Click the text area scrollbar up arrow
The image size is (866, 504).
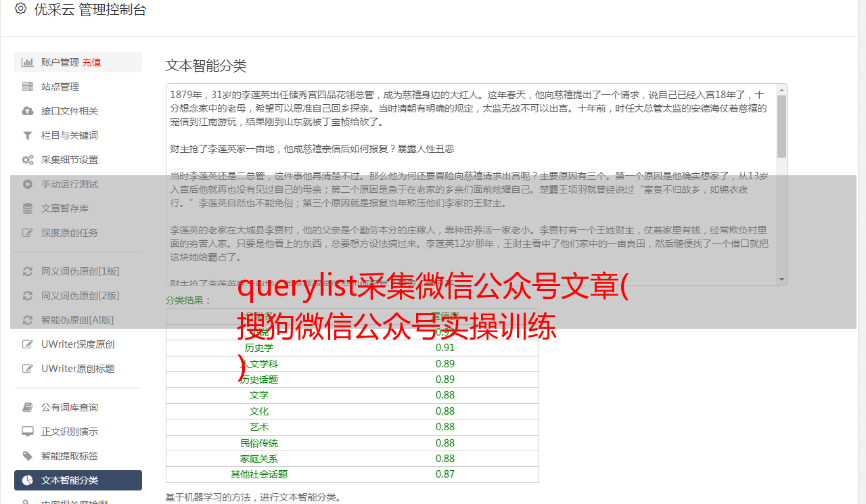point(782,89)
